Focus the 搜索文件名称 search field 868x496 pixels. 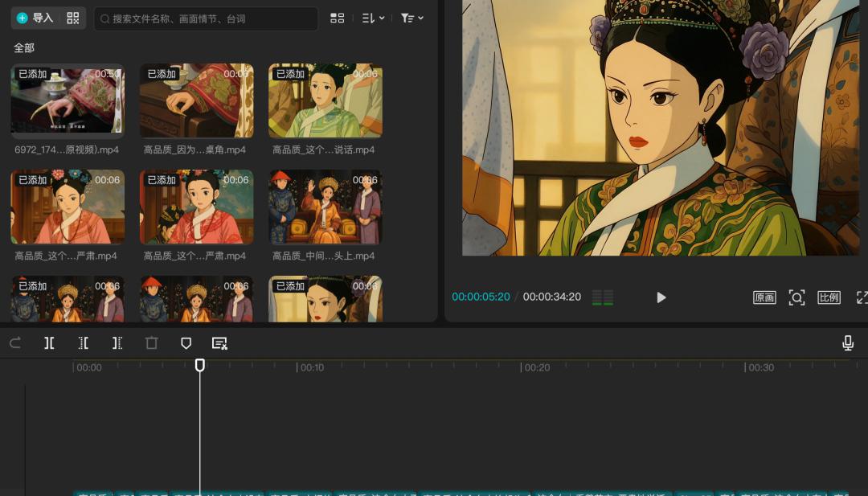click(206, 18)
